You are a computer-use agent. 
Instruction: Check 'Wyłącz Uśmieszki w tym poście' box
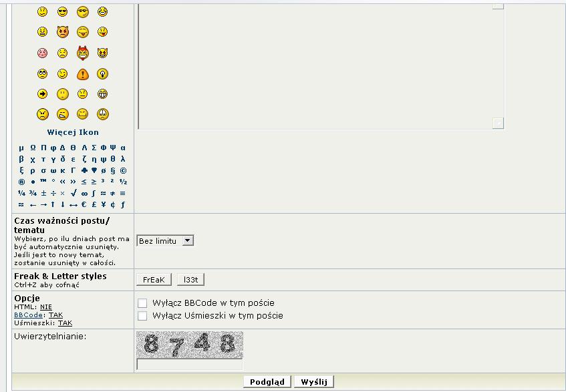(142, 316)
